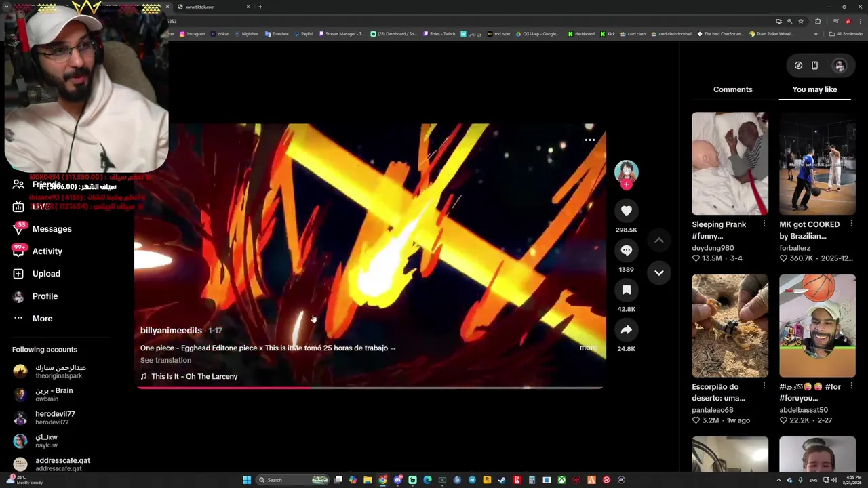Open the sound This Is It - Oh The Larceny
Screen dimensions: 868x488
195,376
